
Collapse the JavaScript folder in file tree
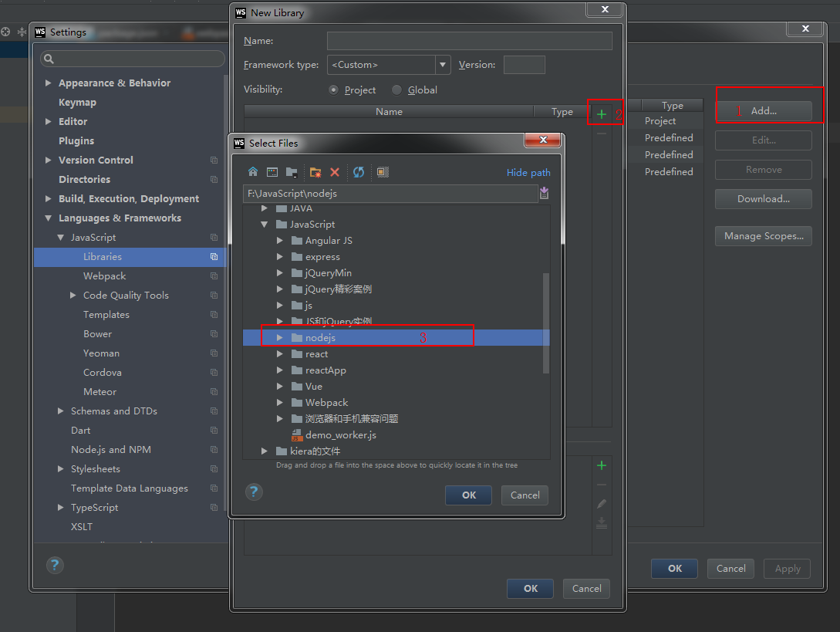264,225
